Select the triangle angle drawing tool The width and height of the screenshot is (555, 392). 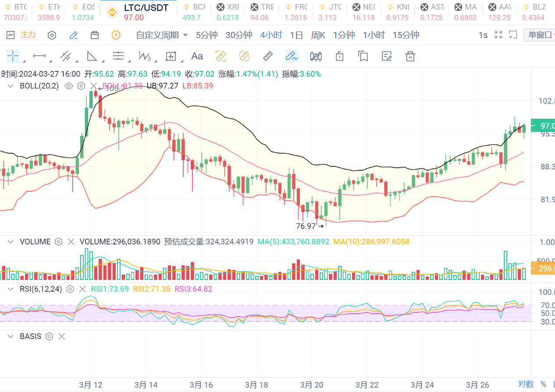(92, 56)
